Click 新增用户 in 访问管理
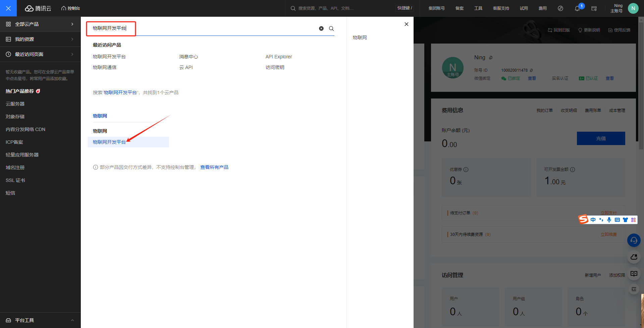The width and height of the screenshot is (644, 328). [x=593, y=275]
